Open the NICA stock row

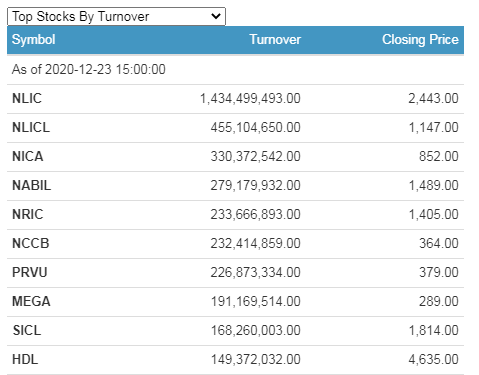235,156
